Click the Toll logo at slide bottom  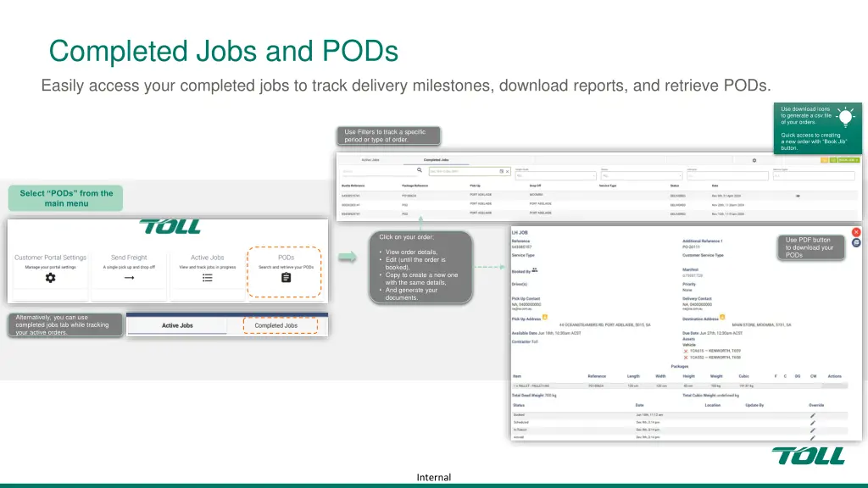pos(808,456)
